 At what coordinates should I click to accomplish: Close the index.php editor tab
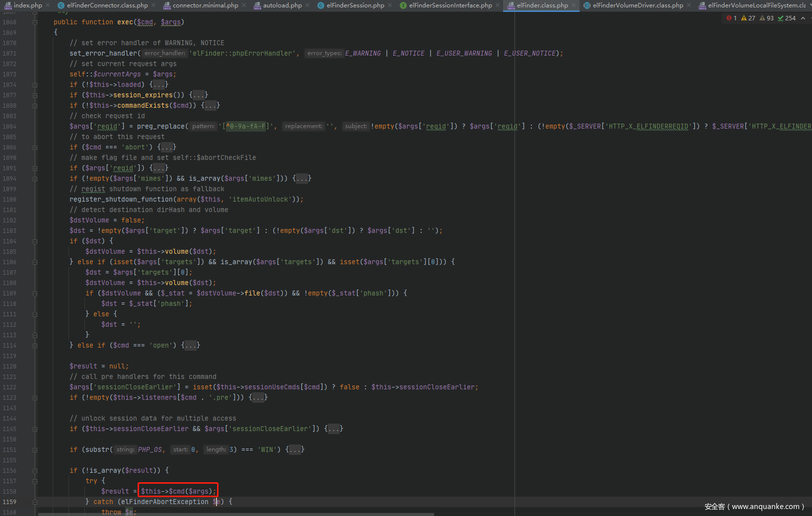[x=48, y=5]
